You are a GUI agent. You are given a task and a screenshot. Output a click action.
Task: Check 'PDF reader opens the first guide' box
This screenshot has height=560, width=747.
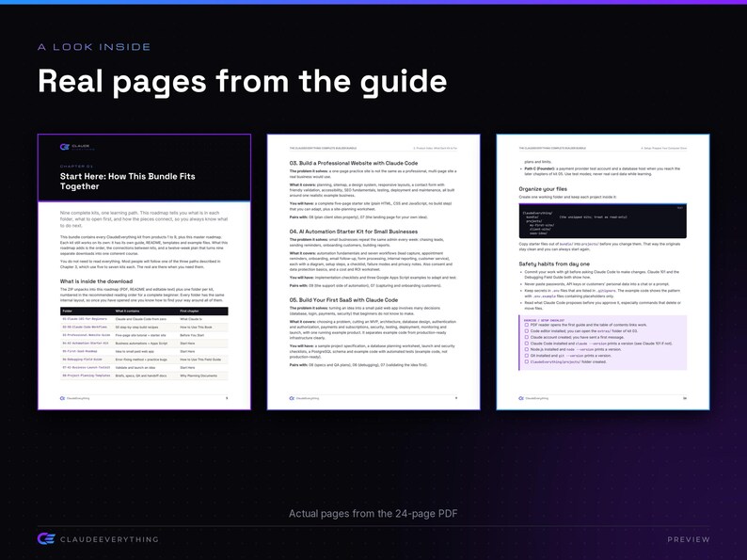[527, 325]
